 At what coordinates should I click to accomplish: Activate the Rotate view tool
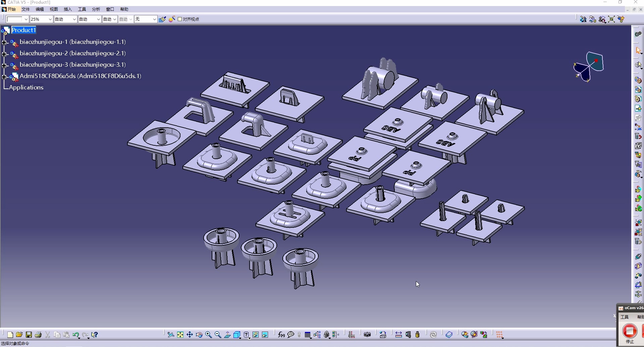pyautogui.click(x=199, y=335)
